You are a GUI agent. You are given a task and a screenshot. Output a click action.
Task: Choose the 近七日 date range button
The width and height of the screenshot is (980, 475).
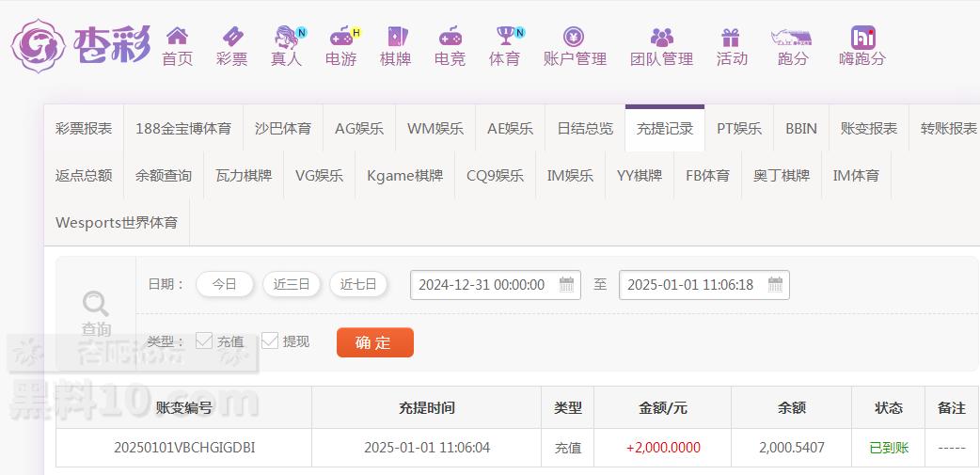(x=358, y=284)
